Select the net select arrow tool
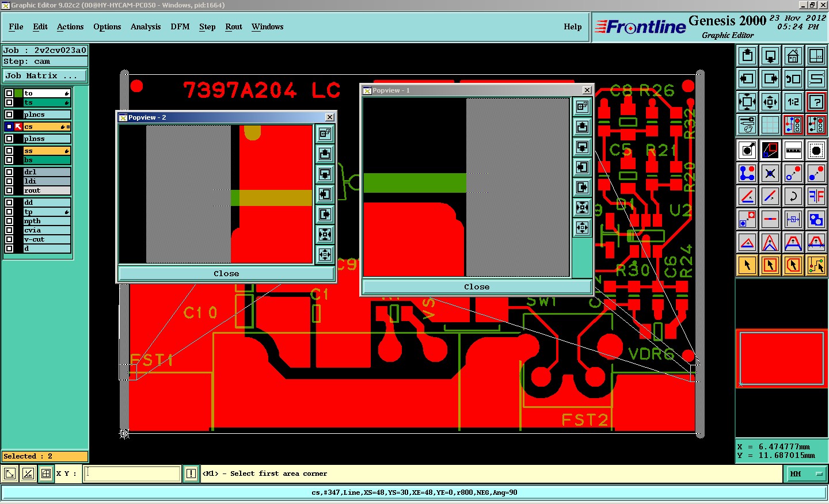This screenshot has width=829, height=504. pos(816,265)
